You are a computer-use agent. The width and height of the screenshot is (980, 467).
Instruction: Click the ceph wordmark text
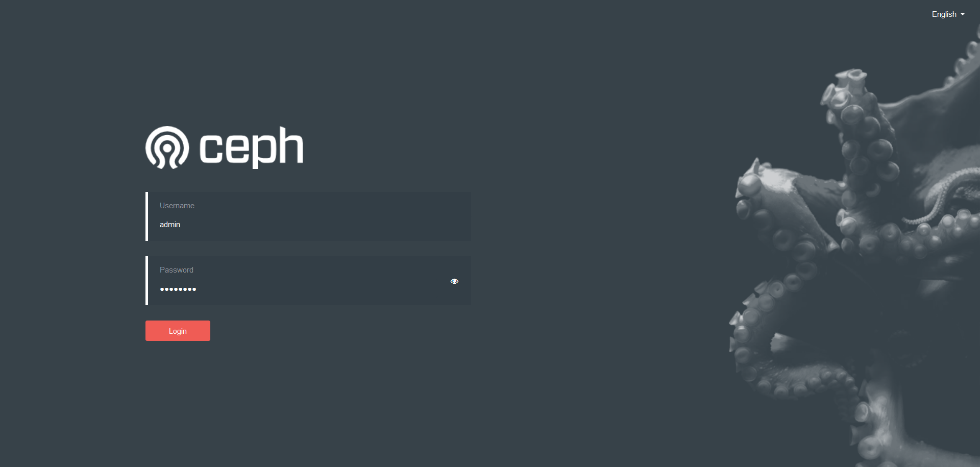[x=251, y=148]
